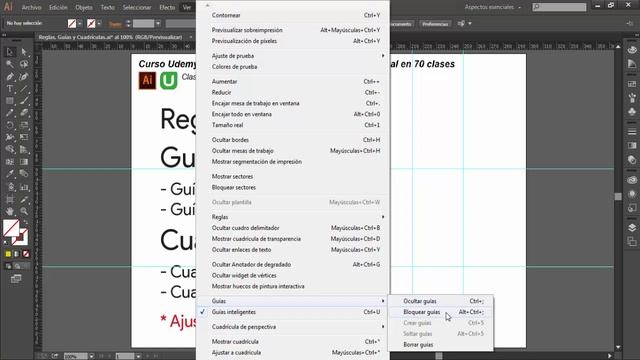This screenshot has width=640, height=360.
Task: Click Aumentar zoom-in entry
Action: coord(293,81)
